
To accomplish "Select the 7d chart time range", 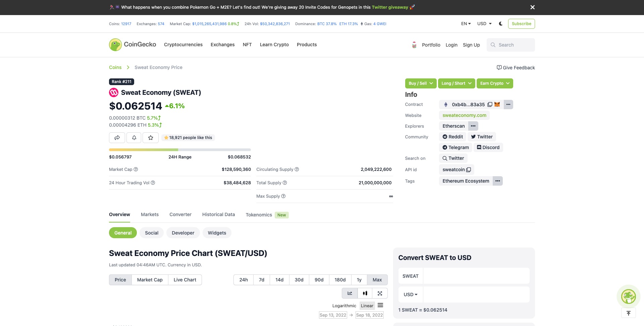I will [x=261, y=279].
